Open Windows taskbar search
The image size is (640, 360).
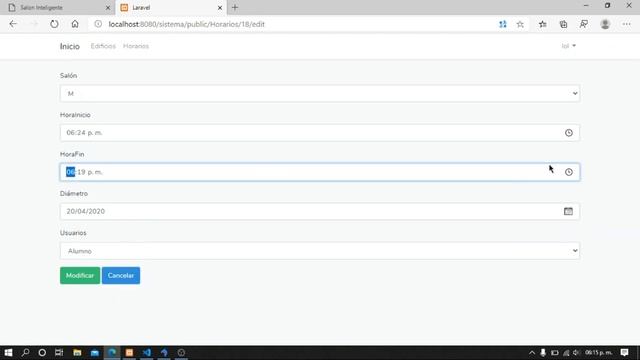[x=25, y=352]
